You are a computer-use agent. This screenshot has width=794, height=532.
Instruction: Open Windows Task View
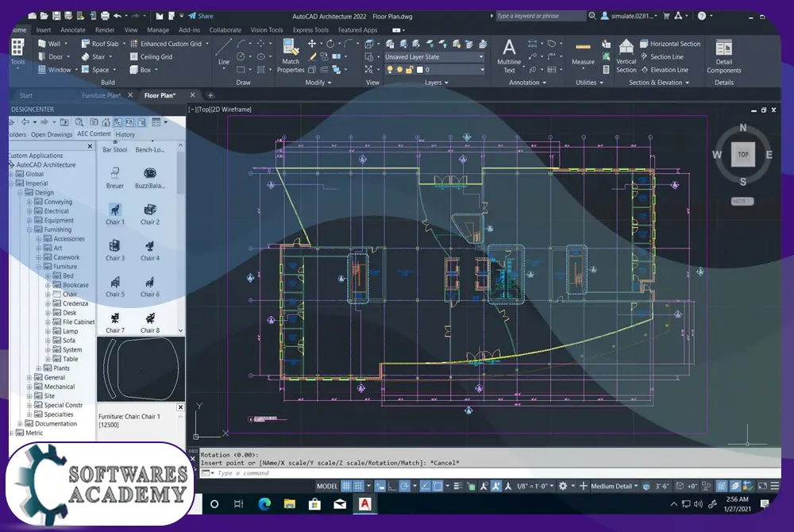[x=238, y=503]
